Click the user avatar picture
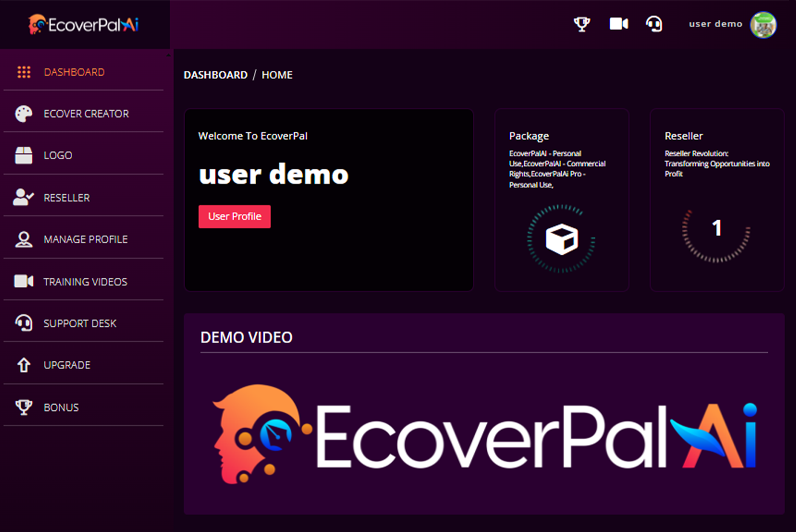 tap(763, 25)
